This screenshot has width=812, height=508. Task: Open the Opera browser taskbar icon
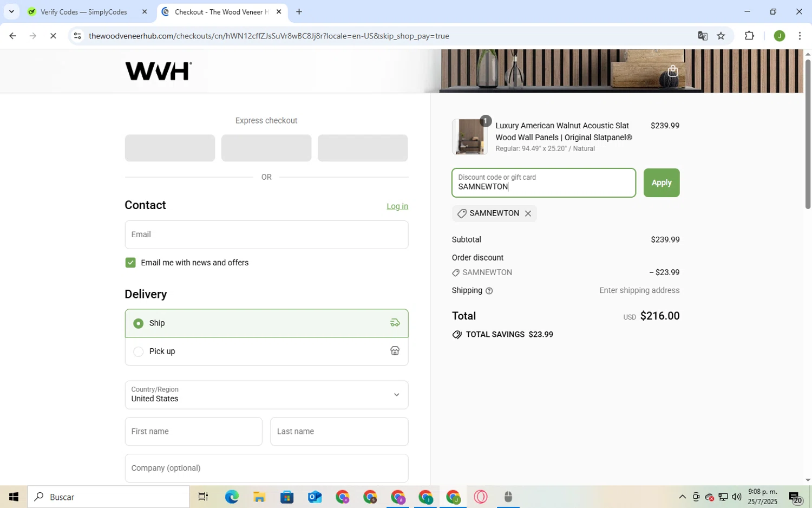pos(481,497)
